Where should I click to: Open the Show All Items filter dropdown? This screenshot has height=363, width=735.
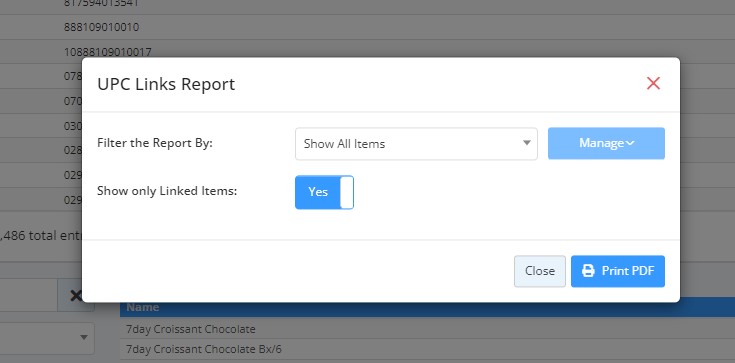point(416,144)
